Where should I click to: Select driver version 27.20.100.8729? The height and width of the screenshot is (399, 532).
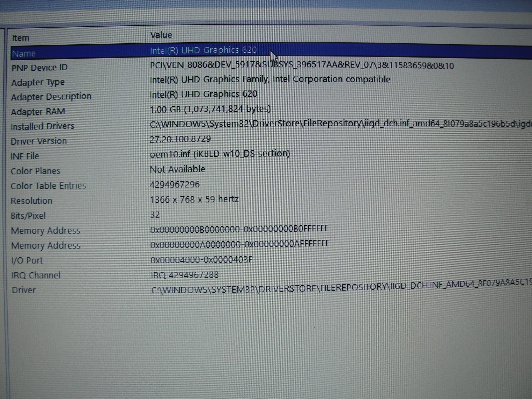click(x=180, y=139)
